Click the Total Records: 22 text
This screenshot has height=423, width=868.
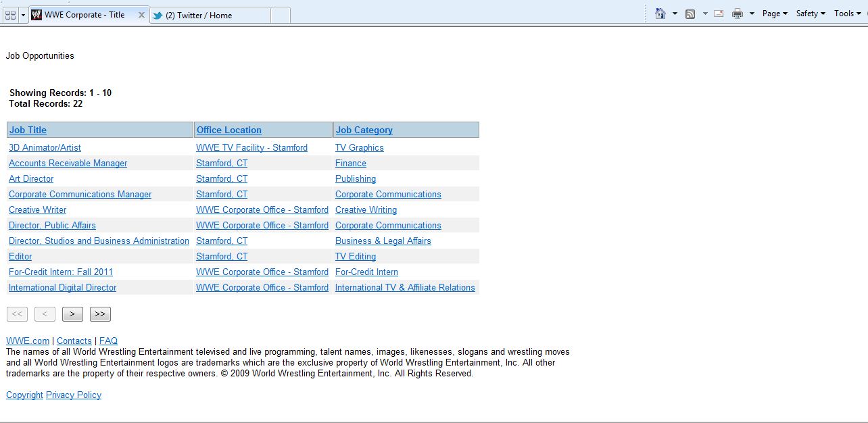(46, 104)
